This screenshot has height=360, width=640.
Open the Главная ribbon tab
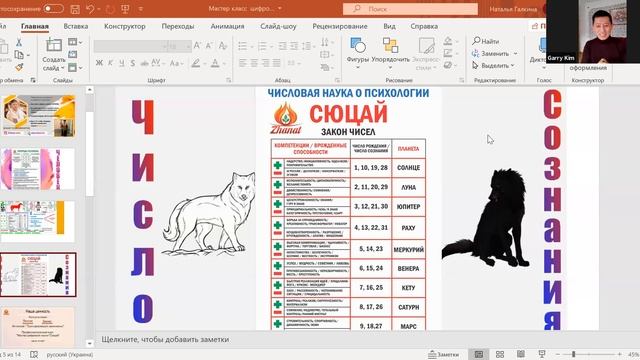click(35, 26)
